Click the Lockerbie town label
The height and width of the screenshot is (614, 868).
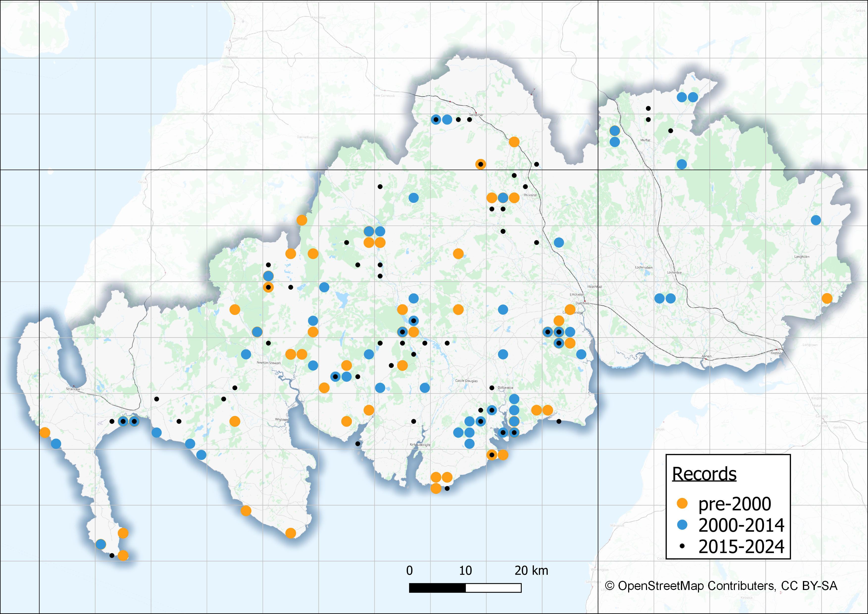click(x=674, y=272)
